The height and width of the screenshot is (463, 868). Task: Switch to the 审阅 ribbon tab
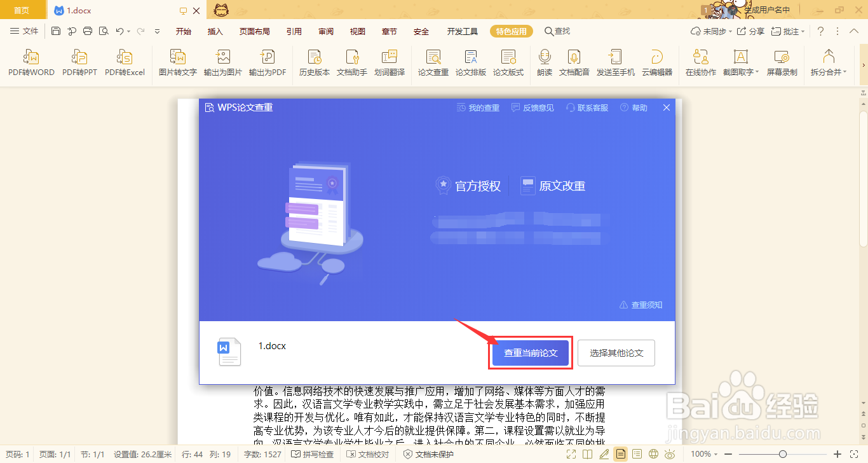point(325,31)
